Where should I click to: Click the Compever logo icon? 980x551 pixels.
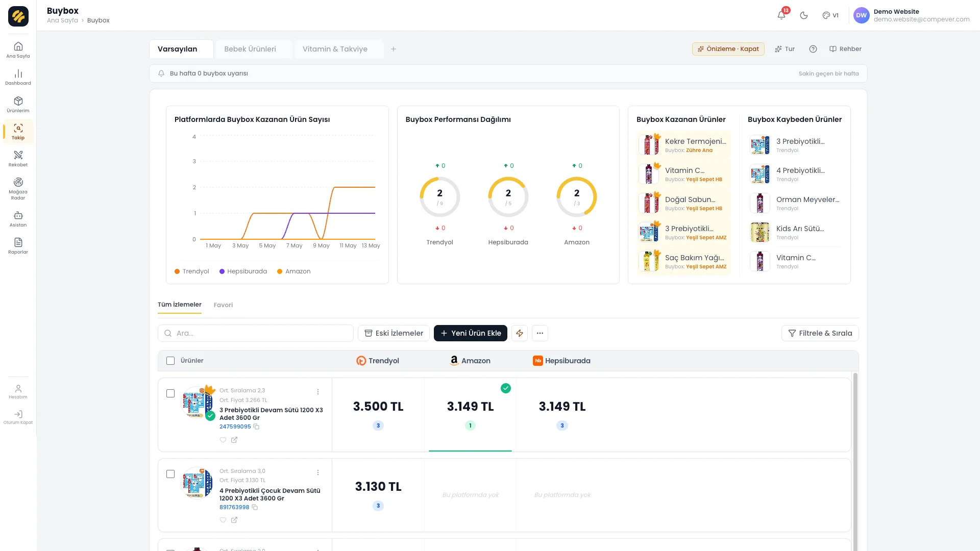point(18,16)
